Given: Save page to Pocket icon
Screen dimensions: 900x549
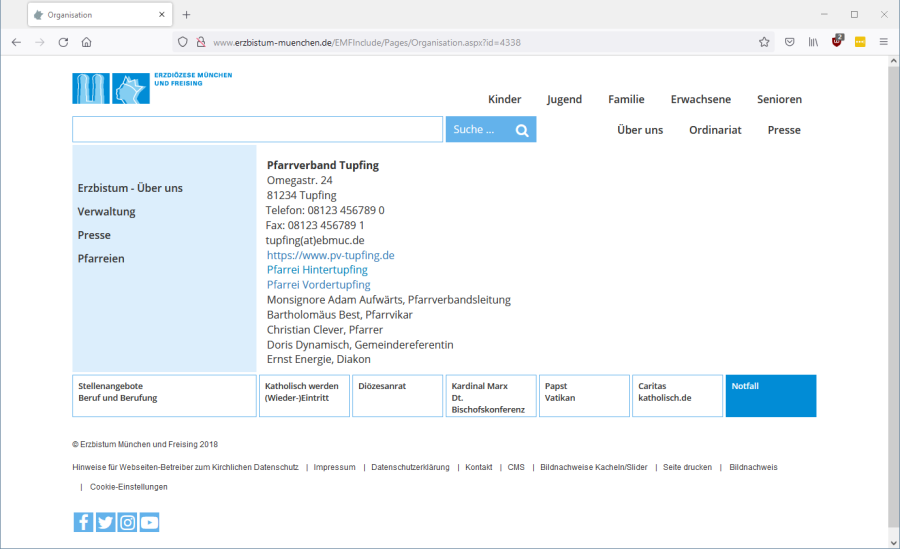Looking at the screenshot, I should coord(789,42).
